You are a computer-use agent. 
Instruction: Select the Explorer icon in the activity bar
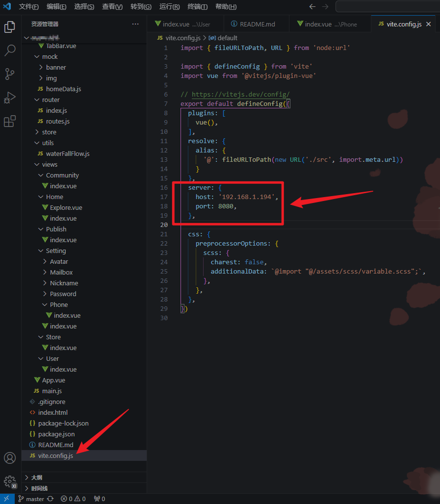coord(10,27)
